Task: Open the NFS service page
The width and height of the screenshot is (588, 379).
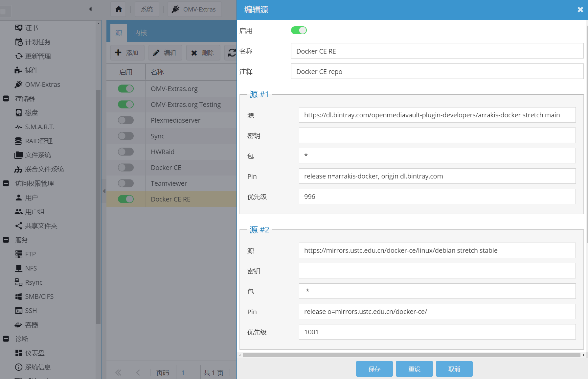Action: 26,268
